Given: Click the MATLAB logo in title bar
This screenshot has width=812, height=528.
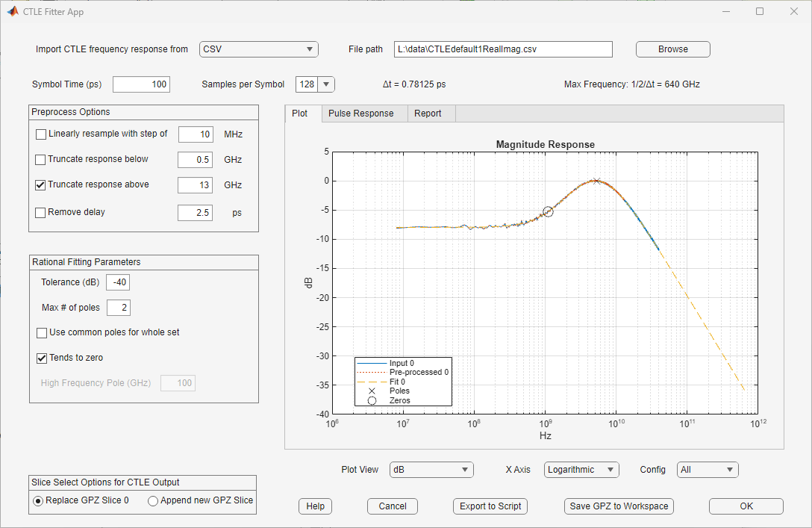Looking at the screenshot, I should [x=13, y=11].
